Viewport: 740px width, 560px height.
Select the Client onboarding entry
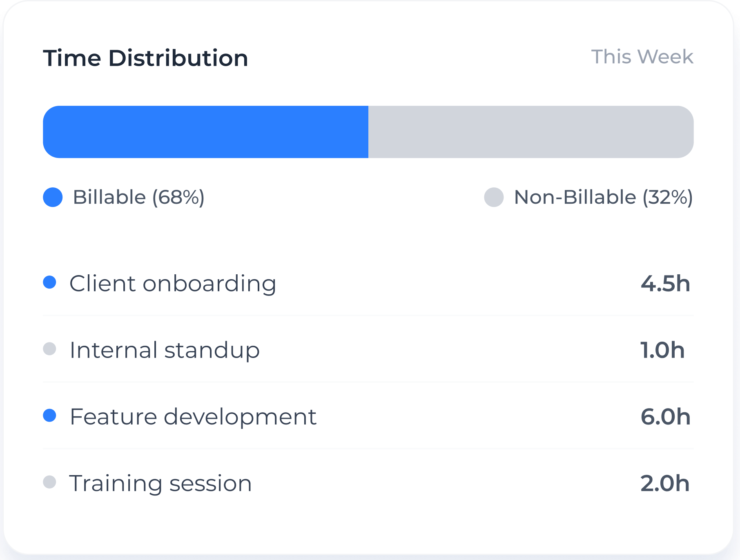173,283
